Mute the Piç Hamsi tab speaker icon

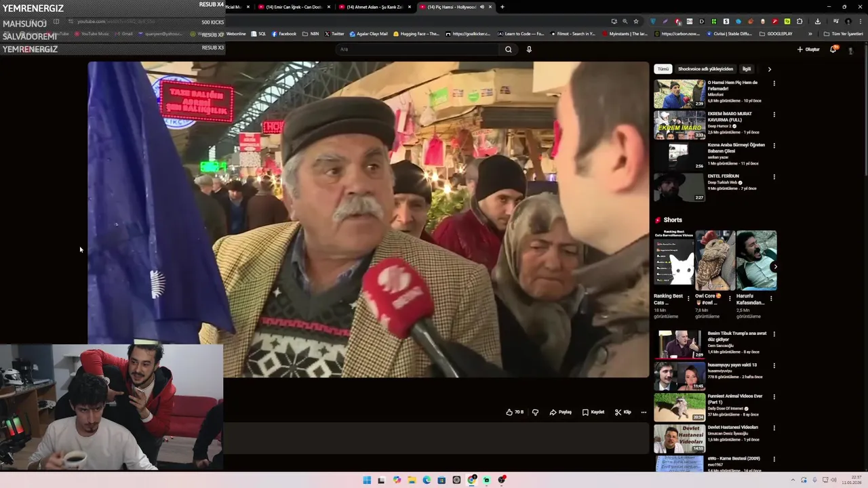(481, 7)
